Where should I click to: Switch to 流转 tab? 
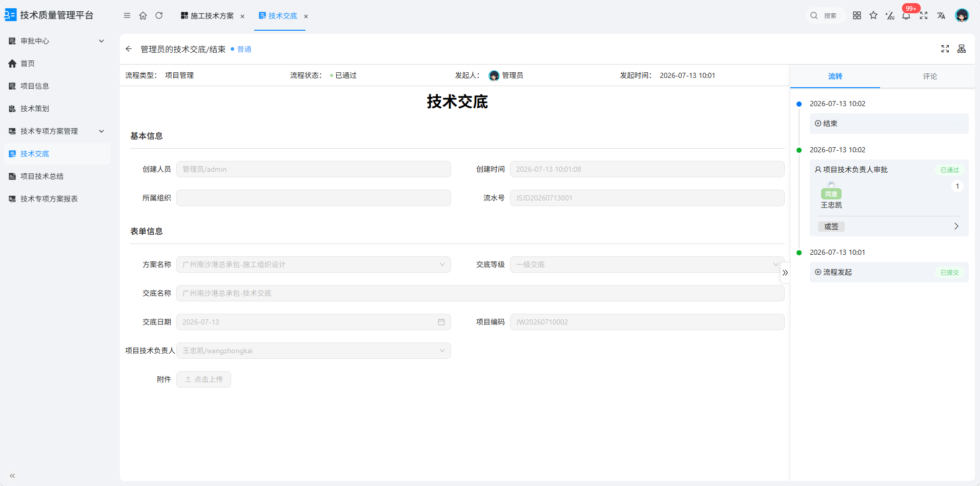[835, 76]
